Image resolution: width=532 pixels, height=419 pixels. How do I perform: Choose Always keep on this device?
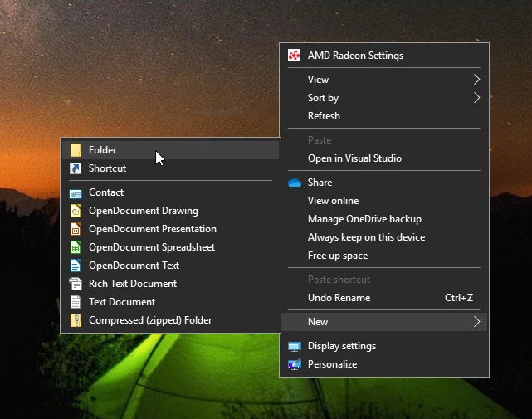click(x=384, y=237)
